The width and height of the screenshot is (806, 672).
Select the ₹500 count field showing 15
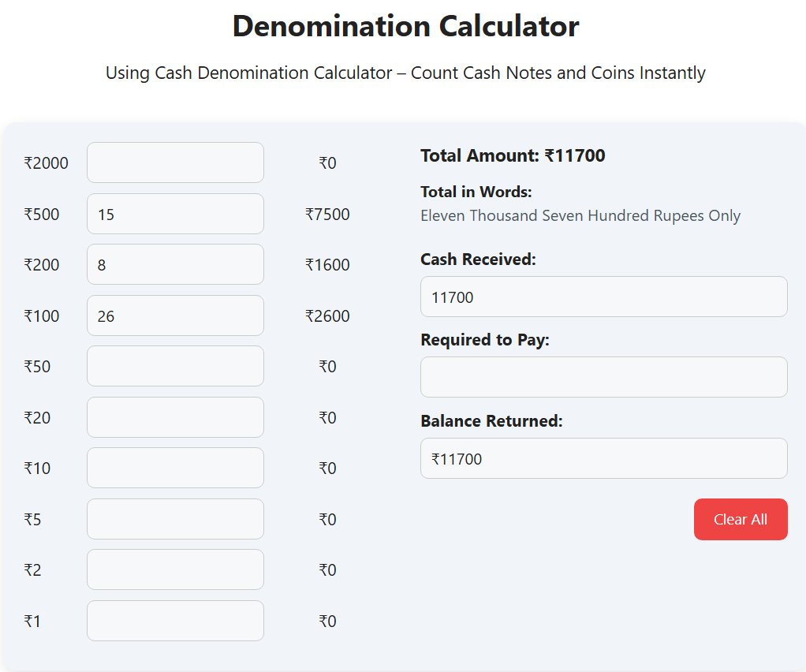[x=175, y=213]
